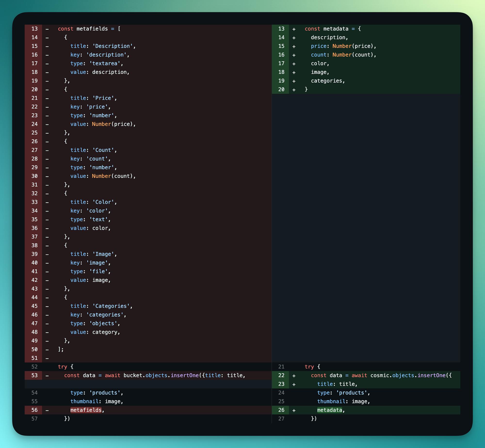The image size is (485, 448).
Task: Click highlighted 'metafields' on removed line 56
Action: coord(86,410)
